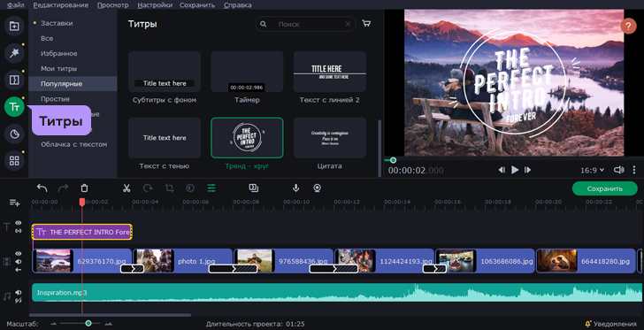Start voice recording with the microphone icon
644x330 pixels.
[x=295, y=188]
